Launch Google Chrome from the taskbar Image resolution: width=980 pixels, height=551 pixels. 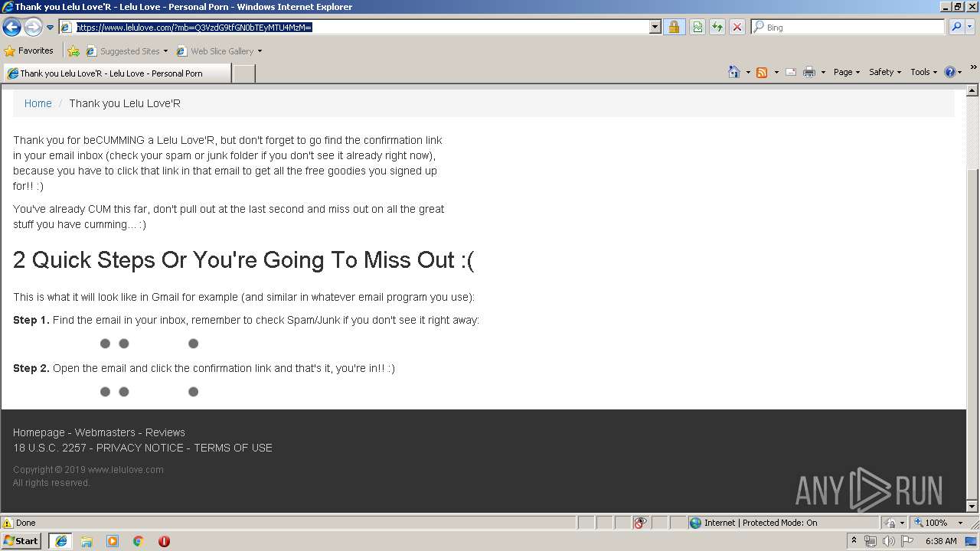139,541
